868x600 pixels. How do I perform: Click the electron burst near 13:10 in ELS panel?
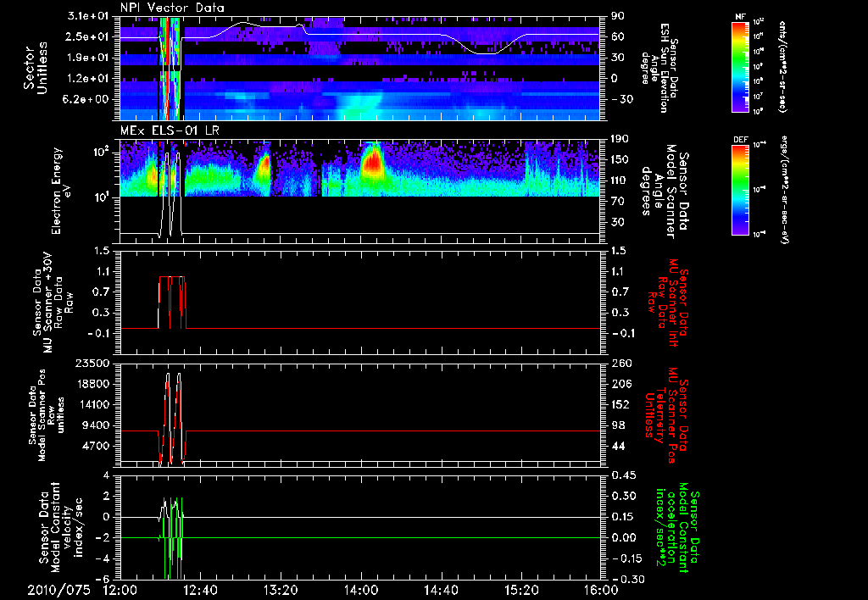pos(263,166)
